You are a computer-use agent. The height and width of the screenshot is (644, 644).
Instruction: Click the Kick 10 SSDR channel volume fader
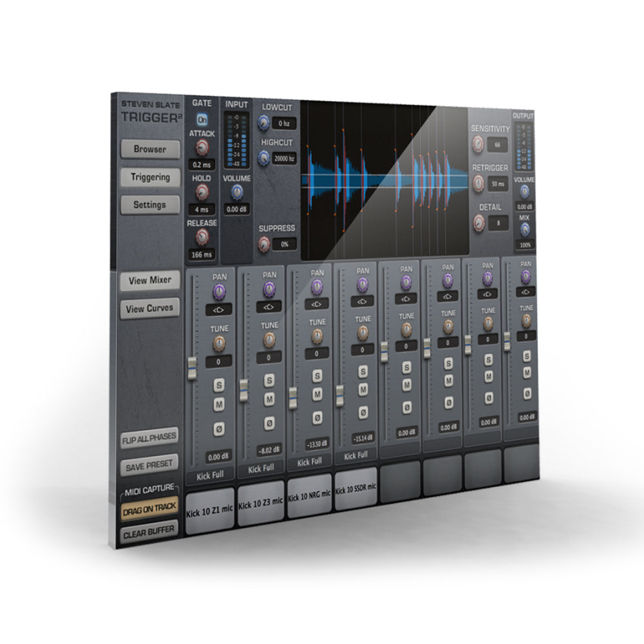[x=339, y=396]
